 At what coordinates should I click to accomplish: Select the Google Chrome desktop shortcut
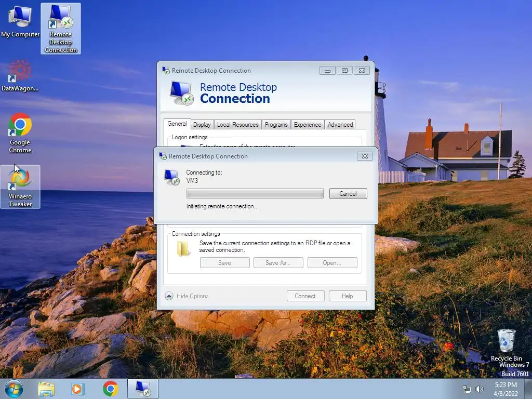point(20,133)
